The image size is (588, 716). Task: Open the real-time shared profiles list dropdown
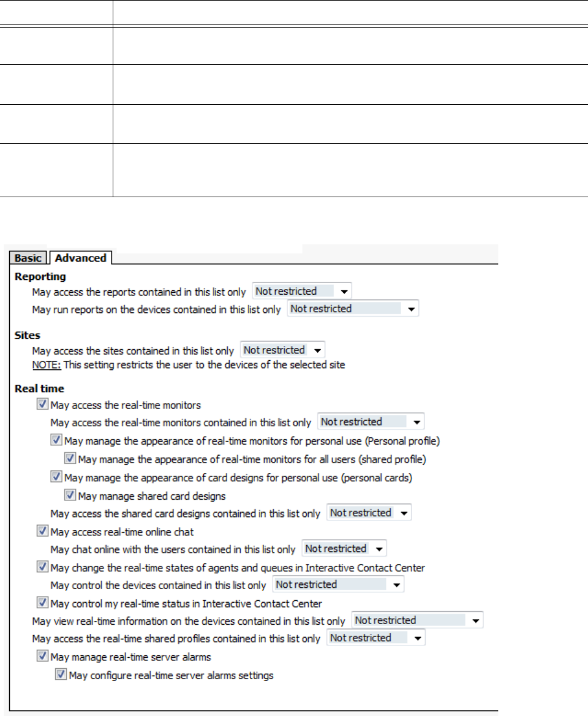pos(375,638)
